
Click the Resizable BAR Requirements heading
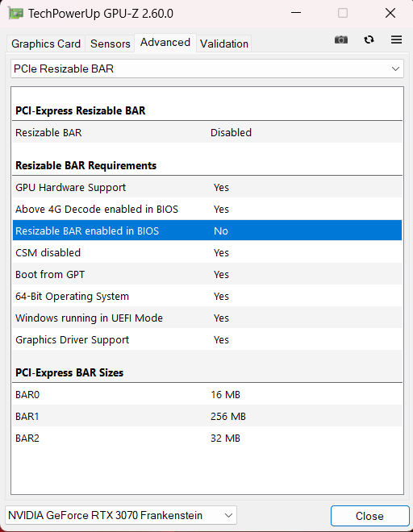pyautogui.click(x=86, y=165)
